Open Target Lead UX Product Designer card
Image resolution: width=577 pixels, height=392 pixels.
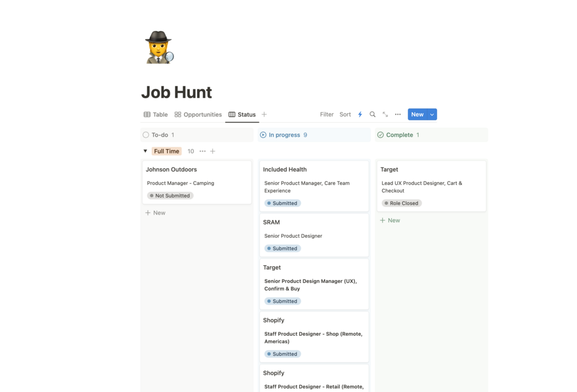point(431,186)
